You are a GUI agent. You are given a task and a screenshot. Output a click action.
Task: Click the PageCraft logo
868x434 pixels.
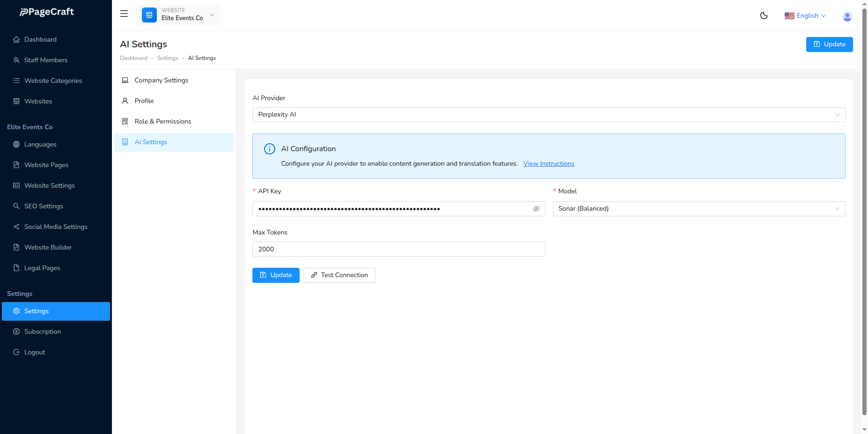point(47,12)
